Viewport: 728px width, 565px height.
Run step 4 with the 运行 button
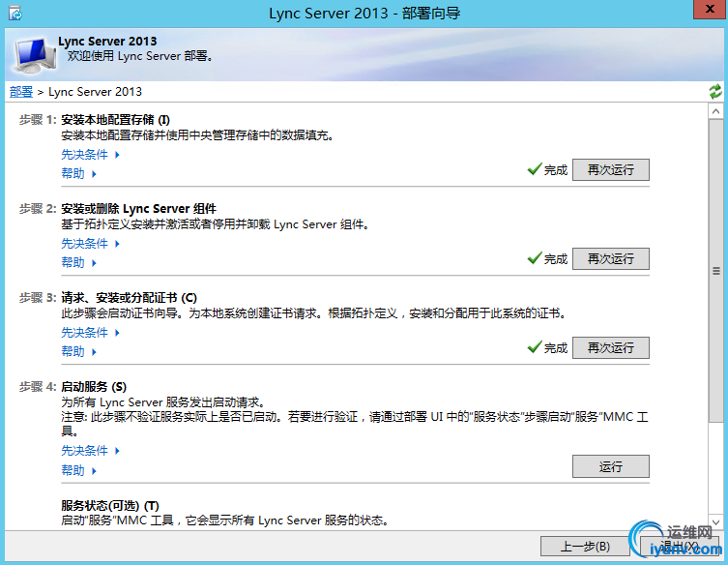[x=611, y=466]
